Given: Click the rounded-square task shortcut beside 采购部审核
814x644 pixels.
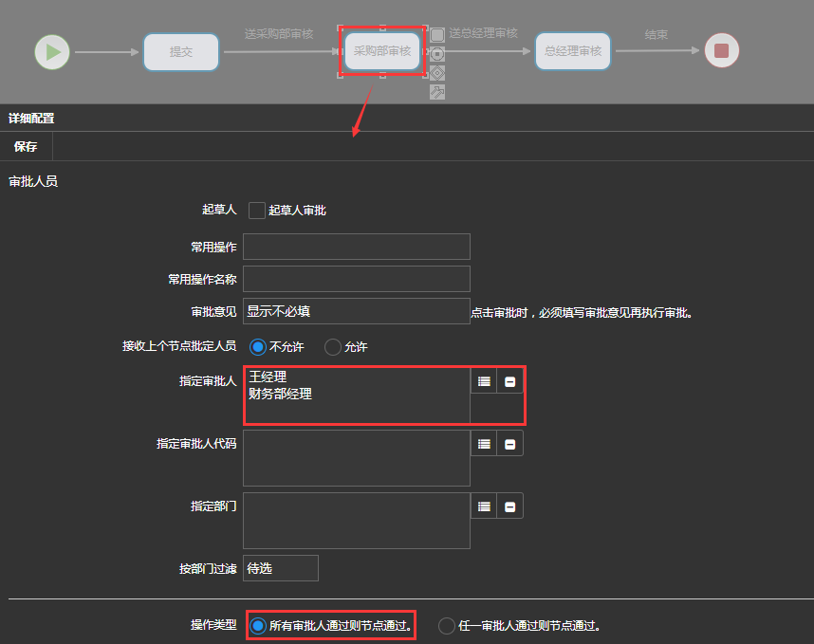Looking at the screenshot, I should click(x=437, y=35).
